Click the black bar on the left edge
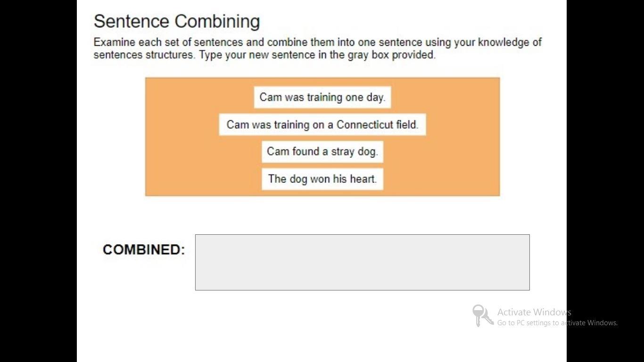This screenshot has width=644, height=362. tap(38, 181)
